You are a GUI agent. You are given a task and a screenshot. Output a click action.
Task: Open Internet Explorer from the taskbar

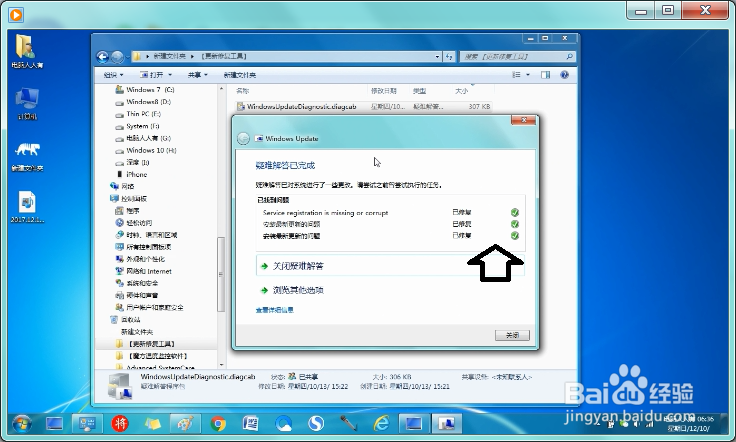click(x=381, y=424)
